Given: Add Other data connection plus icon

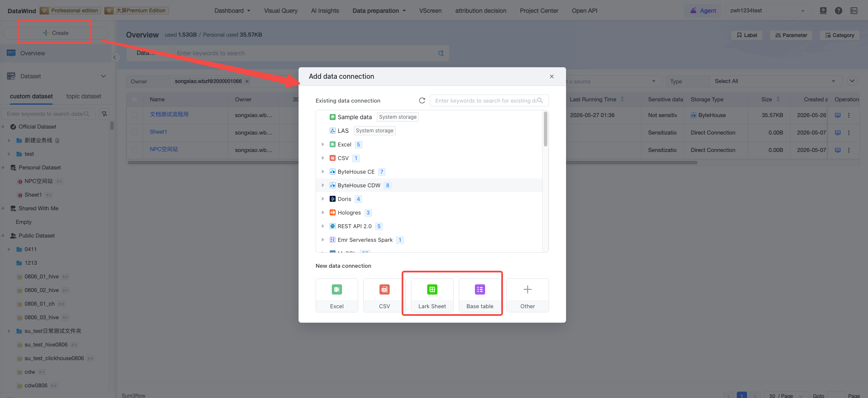Looking at the screenshot, I should (527, 289).
